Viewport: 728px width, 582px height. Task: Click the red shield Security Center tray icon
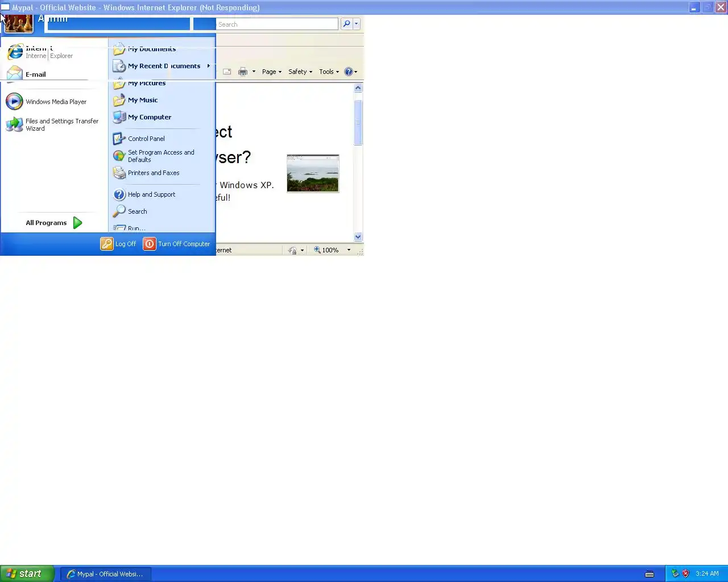coord(685,573)
